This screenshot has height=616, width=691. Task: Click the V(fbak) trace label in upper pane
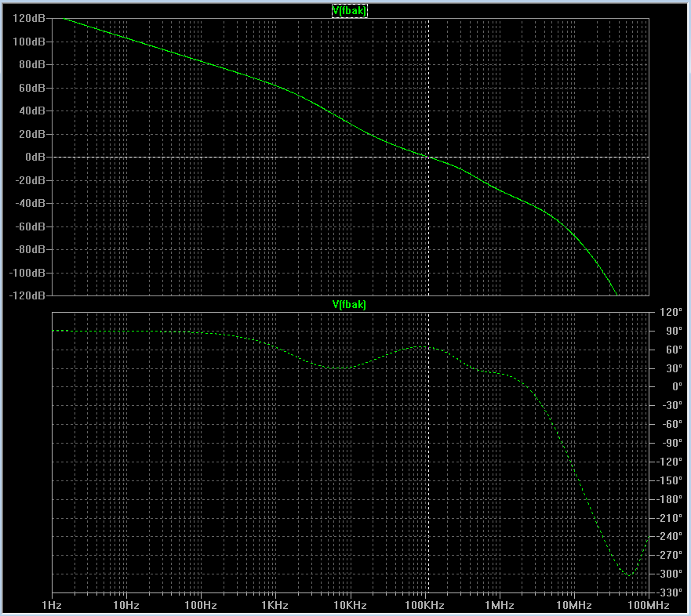pos(349,10)
